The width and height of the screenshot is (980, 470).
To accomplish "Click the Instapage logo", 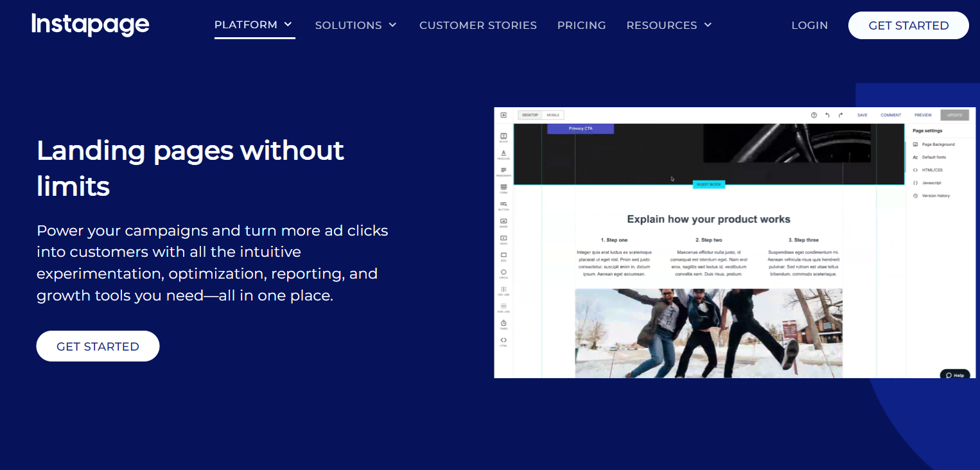I will click(90, 24).
